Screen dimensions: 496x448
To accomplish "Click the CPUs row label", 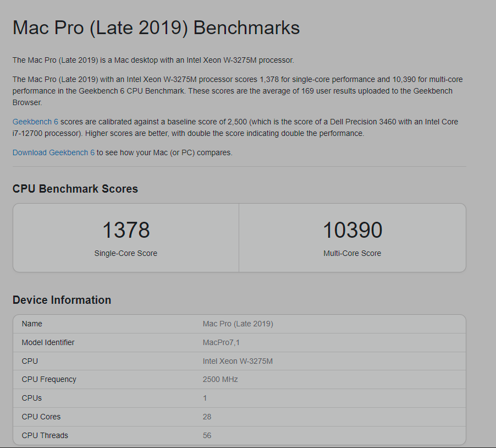I will pos(31,398).
